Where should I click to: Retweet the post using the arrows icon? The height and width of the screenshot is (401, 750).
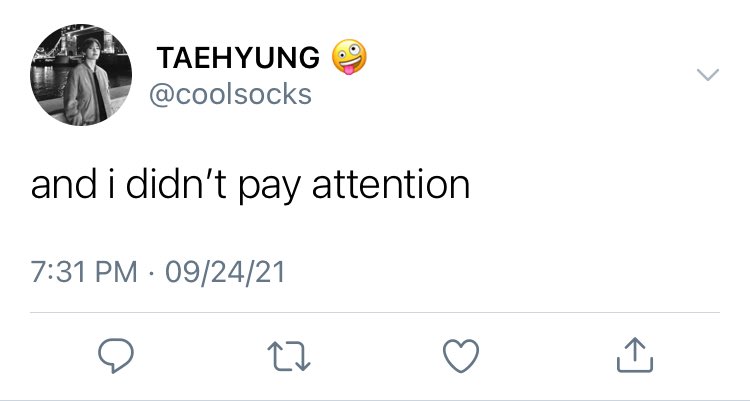tap(289, 356)
